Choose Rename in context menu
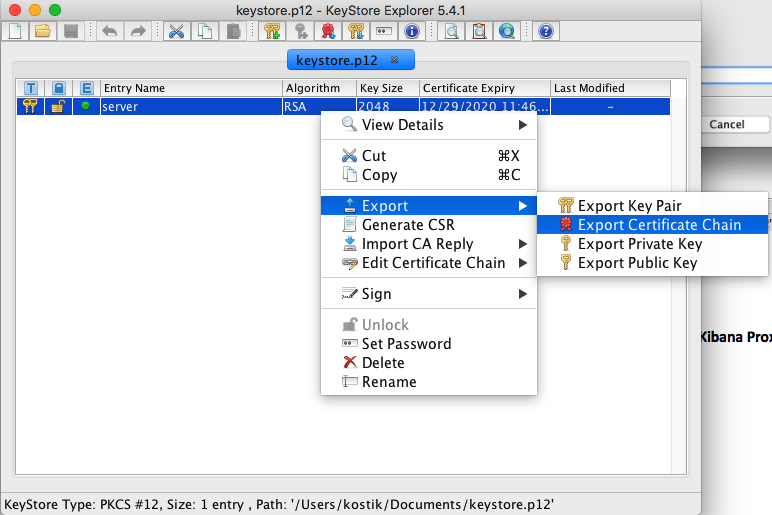The height and width of the screenshot is (515, 772). coord(428,382)
